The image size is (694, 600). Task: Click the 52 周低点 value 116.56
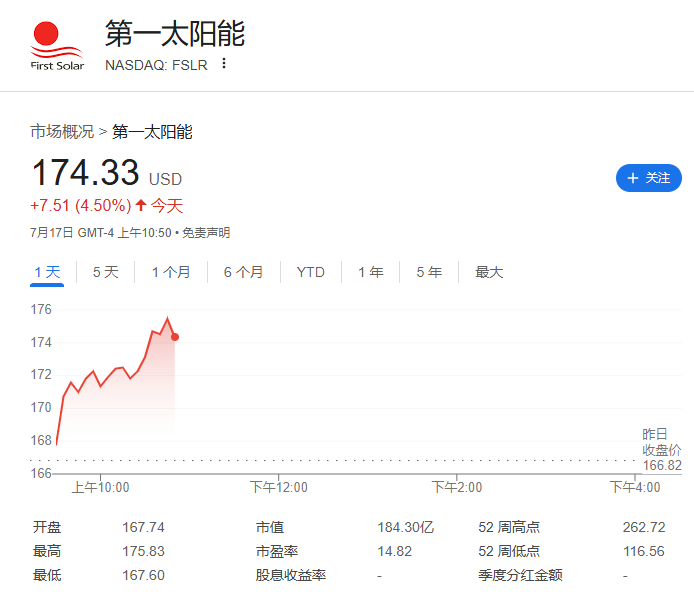(x=644, y=551)
